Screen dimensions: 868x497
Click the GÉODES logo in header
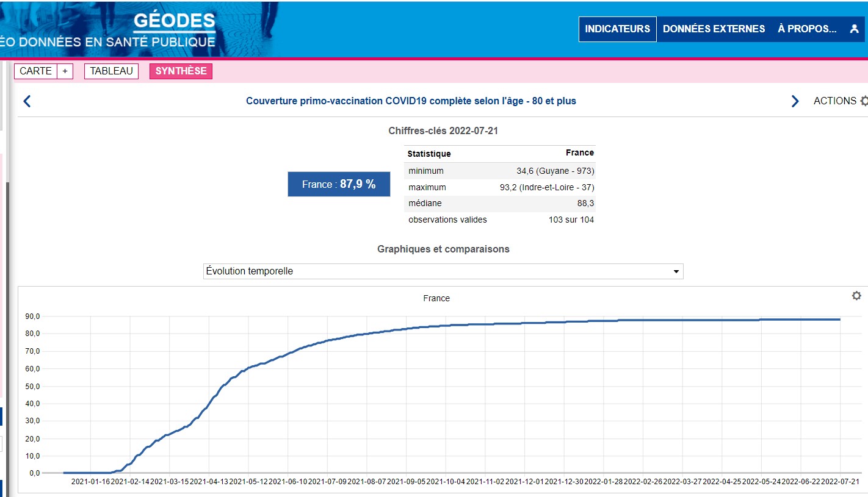coord(174,21)
